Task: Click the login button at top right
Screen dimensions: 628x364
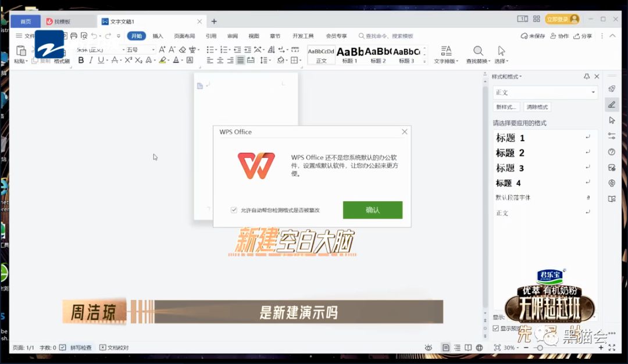Action: [x=562, y=19]
